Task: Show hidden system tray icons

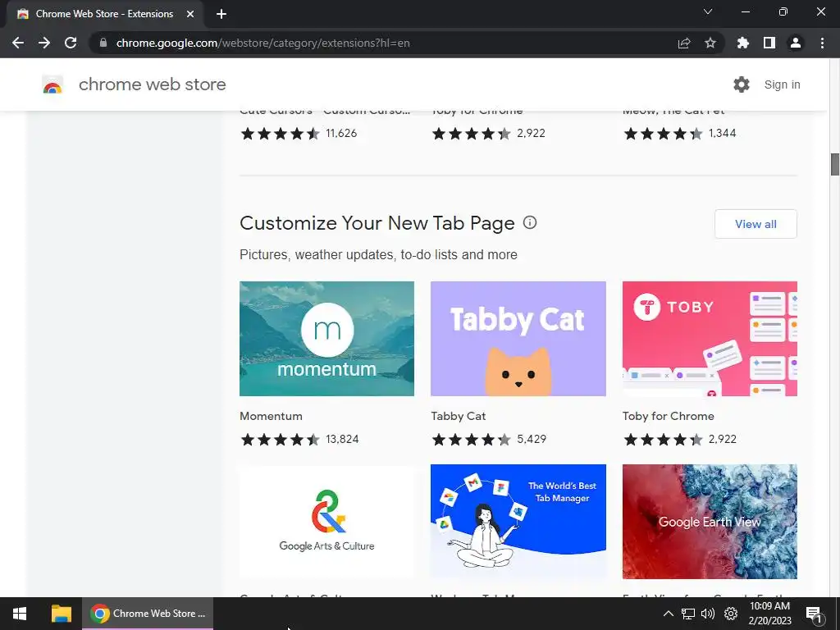Action: coord(668,614)
